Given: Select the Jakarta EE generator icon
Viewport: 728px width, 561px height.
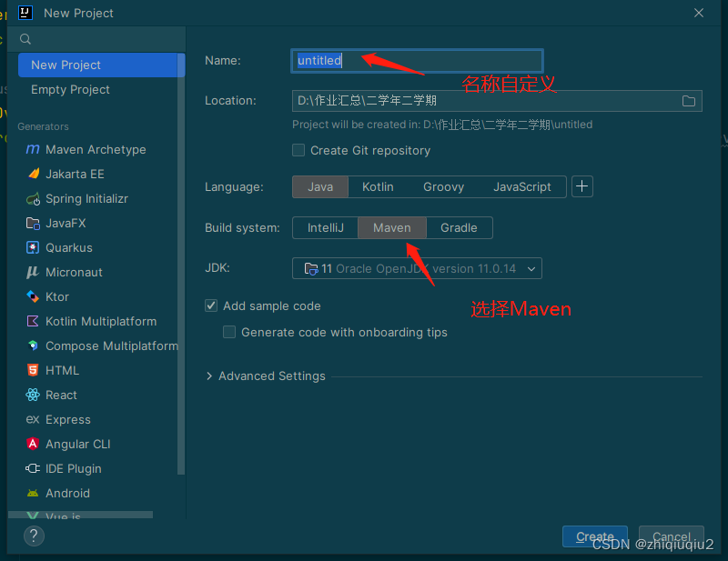Looking at the screenshot, I should point(33,174).
